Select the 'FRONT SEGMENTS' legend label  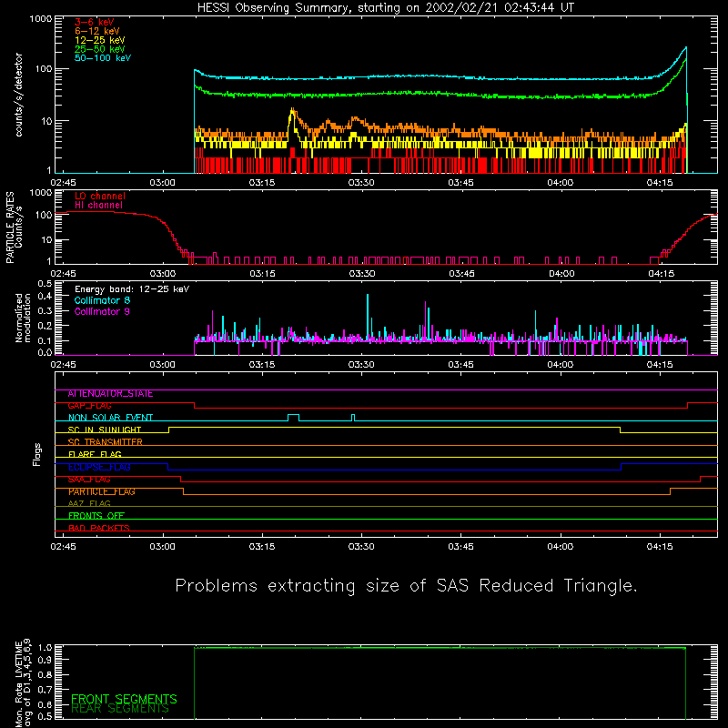[x=124, y=699]
